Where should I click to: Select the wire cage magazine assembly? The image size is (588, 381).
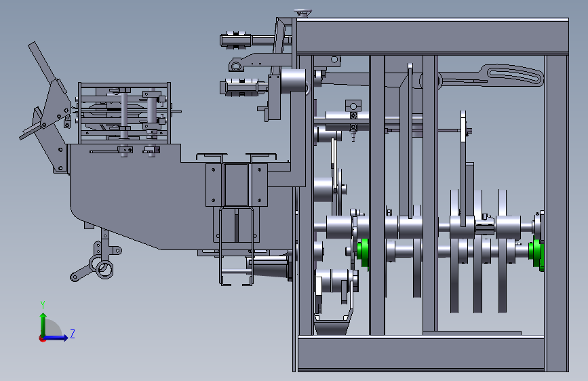click(x=125, y=113)
